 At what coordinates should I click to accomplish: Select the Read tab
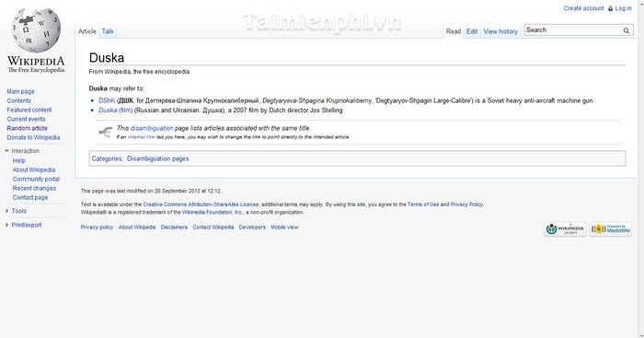454,31
